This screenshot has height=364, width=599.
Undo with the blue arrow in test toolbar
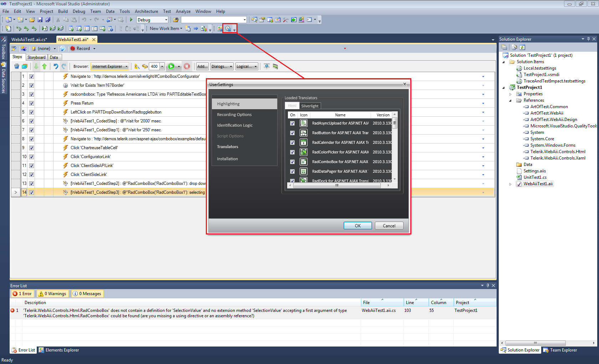pos(56,66)
